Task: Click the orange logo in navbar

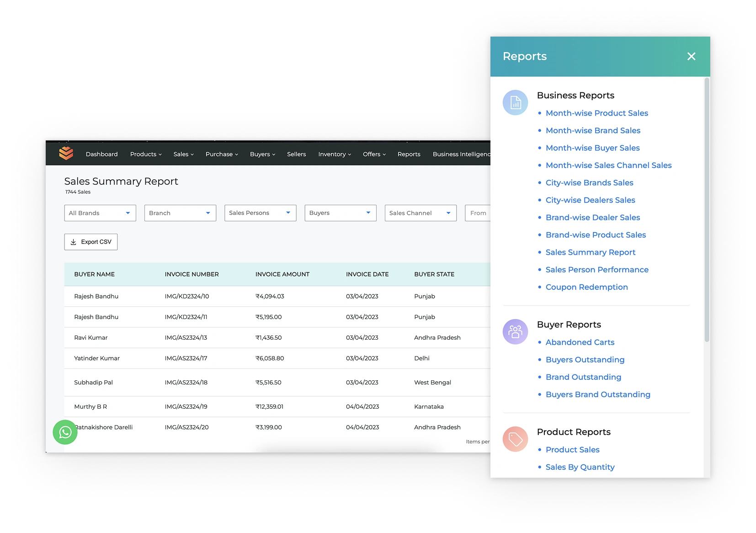Action: 66,154
